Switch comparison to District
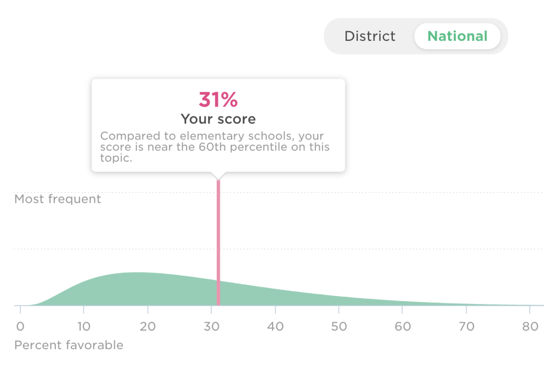Screen dimensions: 555x366 point(370,36)
